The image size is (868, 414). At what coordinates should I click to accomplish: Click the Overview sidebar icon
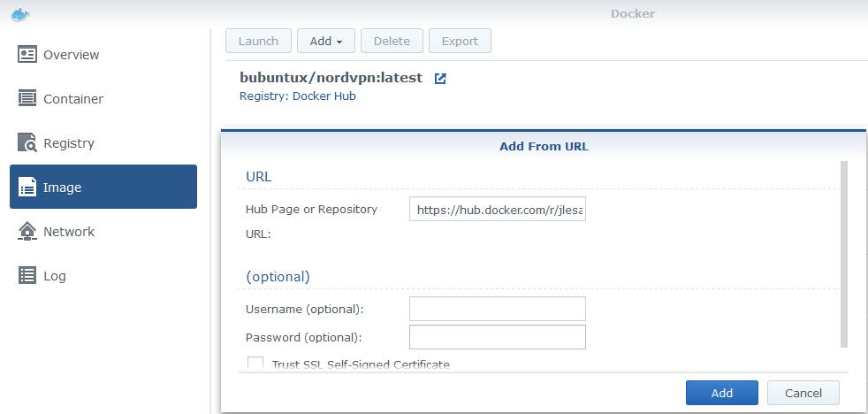pos(27,54)
